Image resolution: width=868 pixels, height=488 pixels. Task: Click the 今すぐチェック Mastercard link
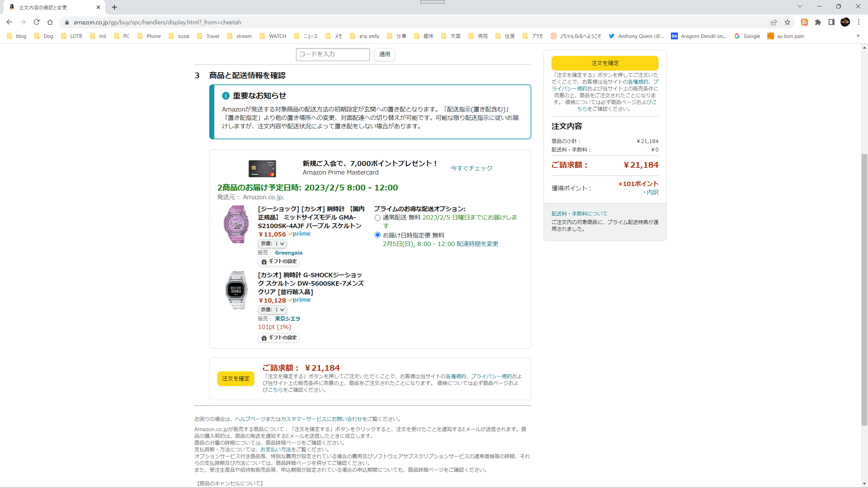[x=471, y=168]
